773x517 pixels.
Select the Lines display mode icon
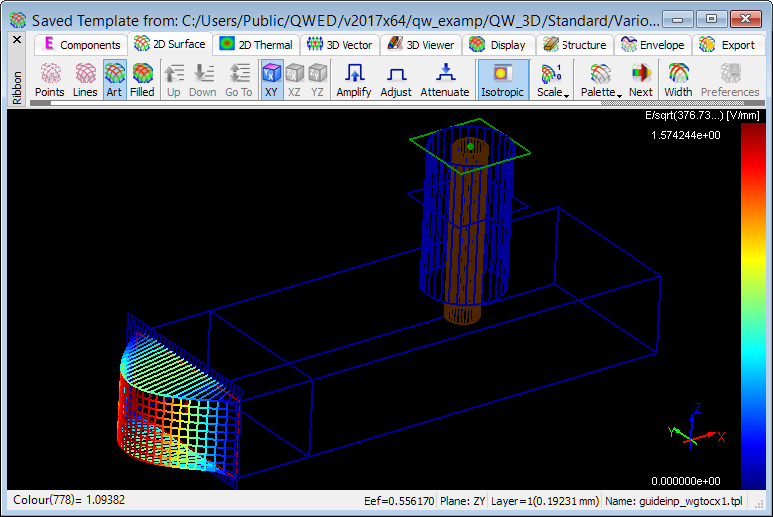85,80
